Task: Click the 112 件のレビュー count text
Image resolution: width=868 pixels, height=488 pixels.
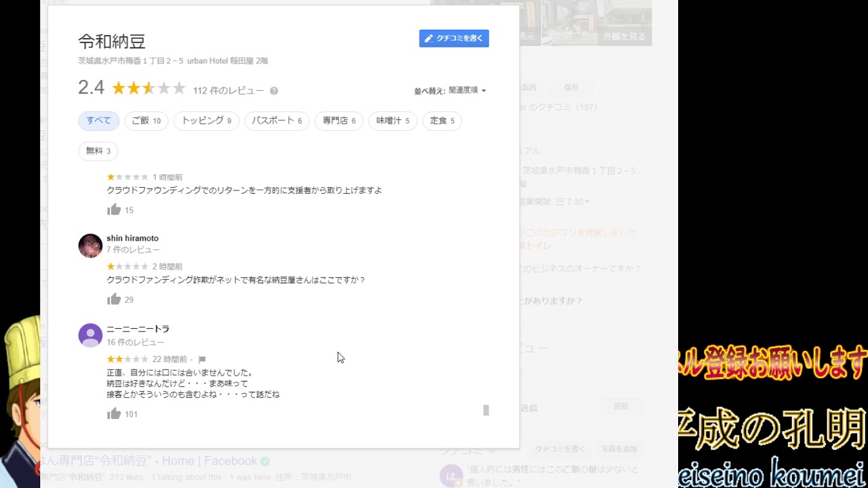Action: 229,91
